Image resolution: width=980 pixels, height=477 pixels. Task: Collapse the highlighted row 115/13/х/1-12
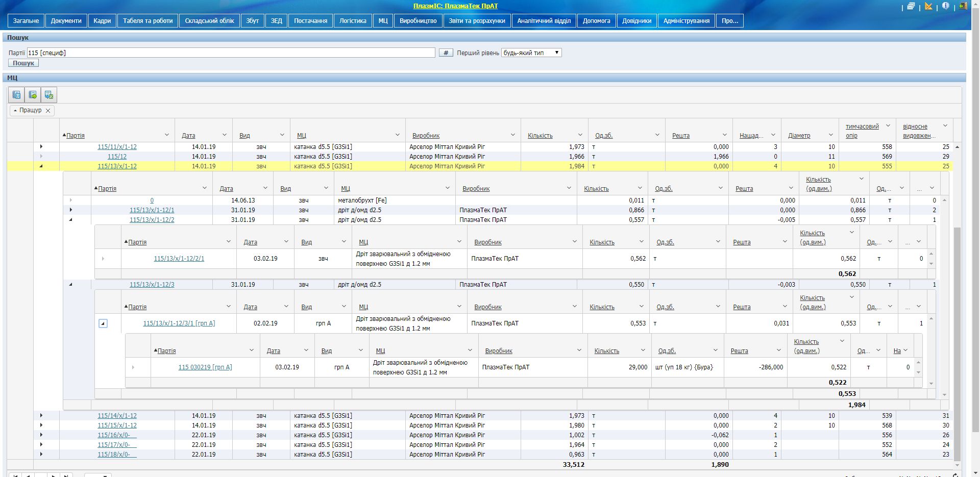click(41, 166)
